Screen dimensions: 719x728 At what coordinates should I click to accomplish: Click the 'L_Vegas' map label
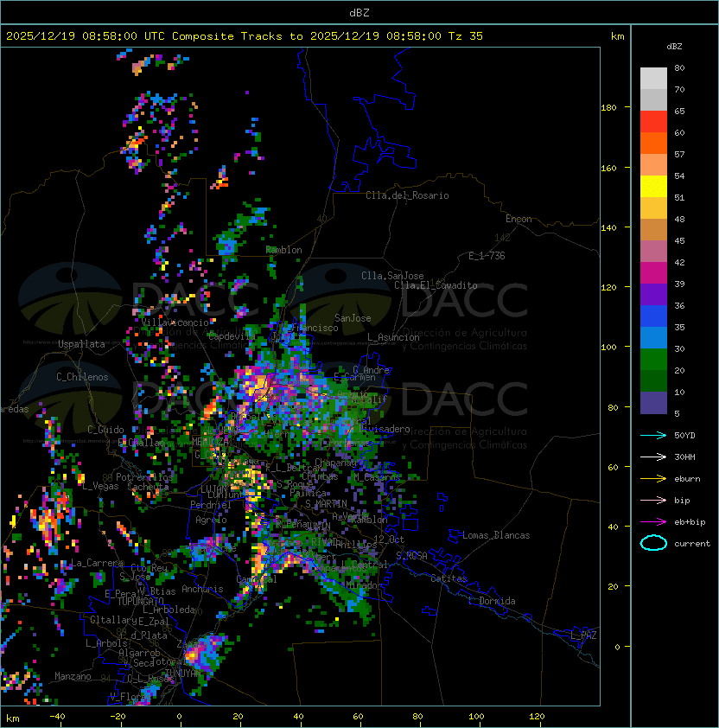100,486
